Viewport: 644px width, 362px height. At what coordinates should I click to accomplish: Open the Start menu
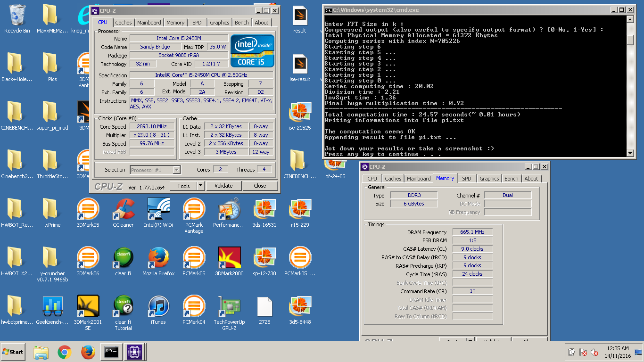(13, 352)
